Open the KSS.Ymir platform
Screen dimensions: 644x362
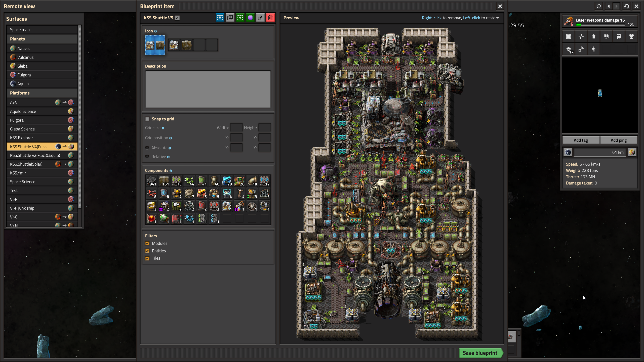pos(42,173)
